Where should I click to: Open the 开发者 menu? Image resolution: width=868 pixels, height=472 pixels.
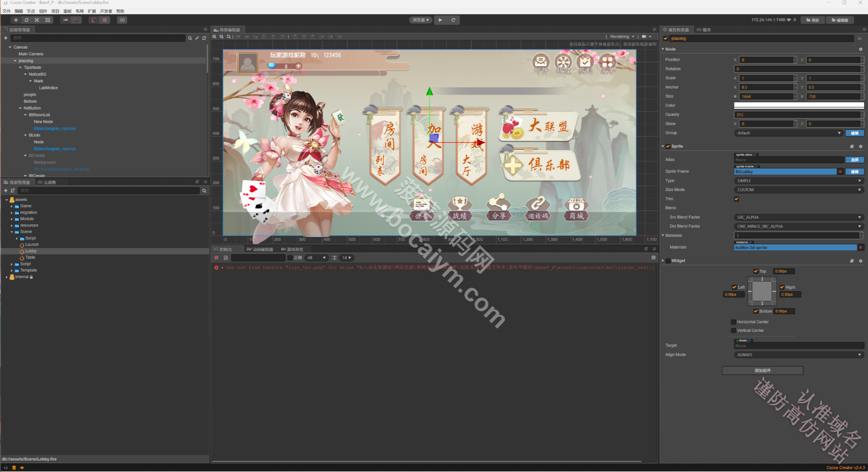coord(106,11)
